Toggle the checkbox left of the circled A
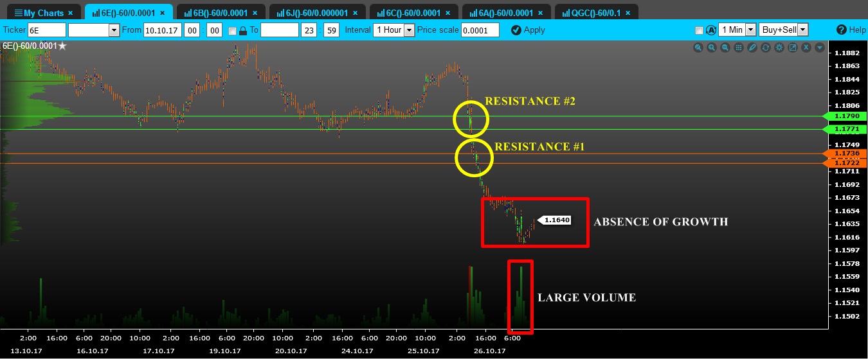Viewport: 868px width, 359px height. pos(700,30)
